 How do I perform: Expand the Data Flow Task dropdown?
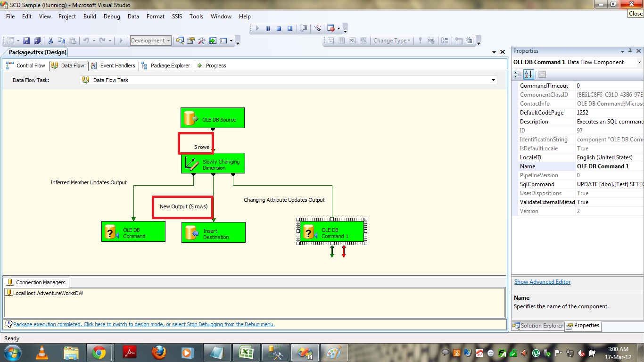[493, 80]
